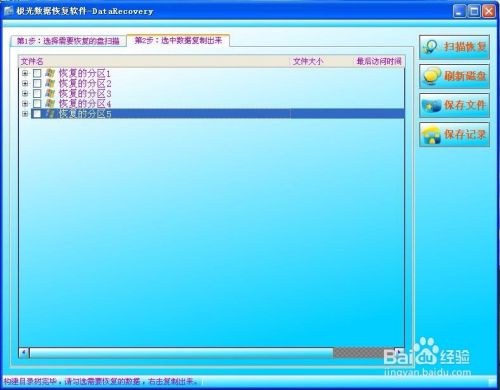This screenshot has height=390, width=500.
Task: Click the 扫描恢复 scan recover button
Action: 454,47
